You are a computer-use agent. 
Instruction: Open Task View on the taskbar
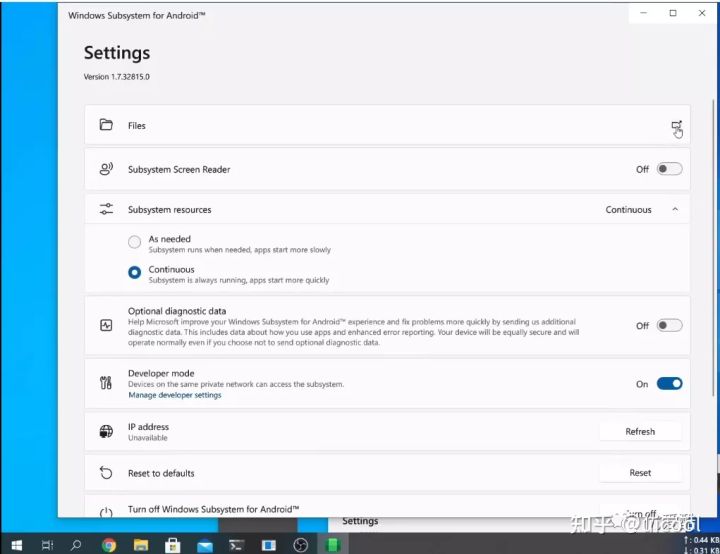click(47, 545)
